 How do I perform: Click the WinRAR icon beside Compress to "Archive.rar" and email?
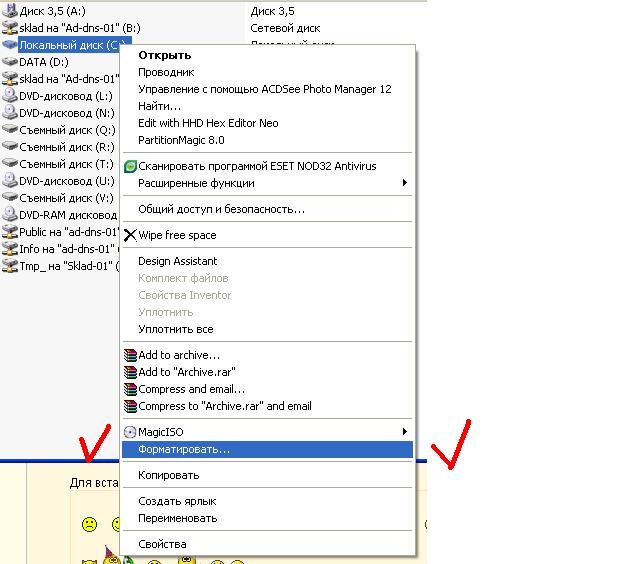[130, 406]
